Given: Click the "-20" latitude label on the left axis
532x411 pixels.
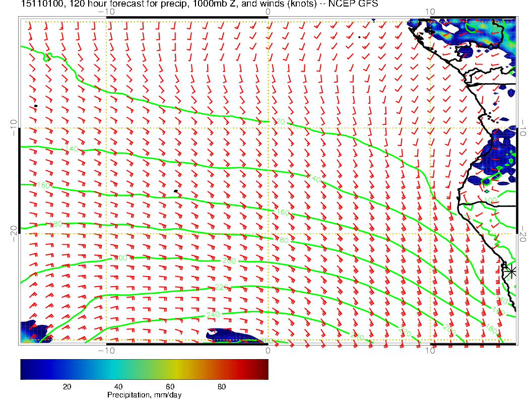Looking at the screenshot, I should [x=14, y=231].
